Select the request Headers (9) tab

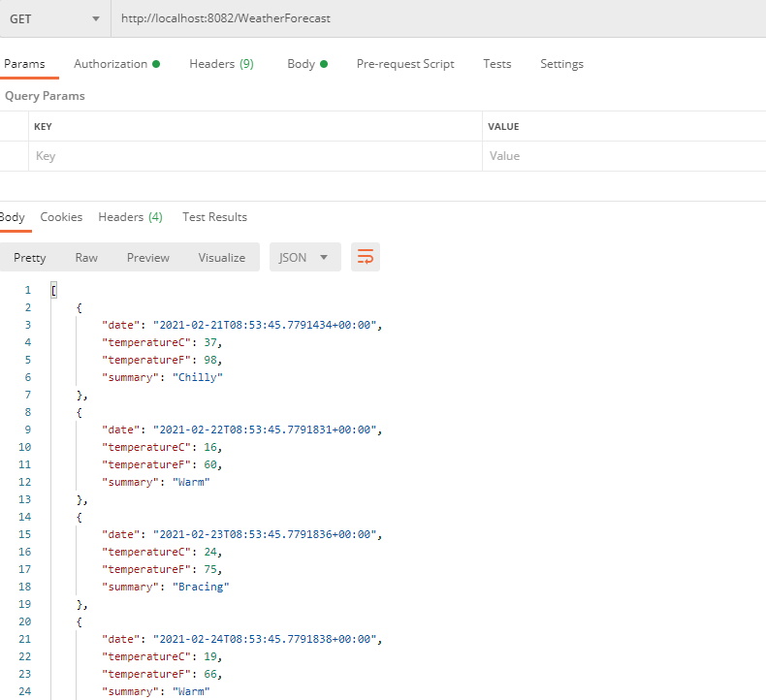[221, 64]
